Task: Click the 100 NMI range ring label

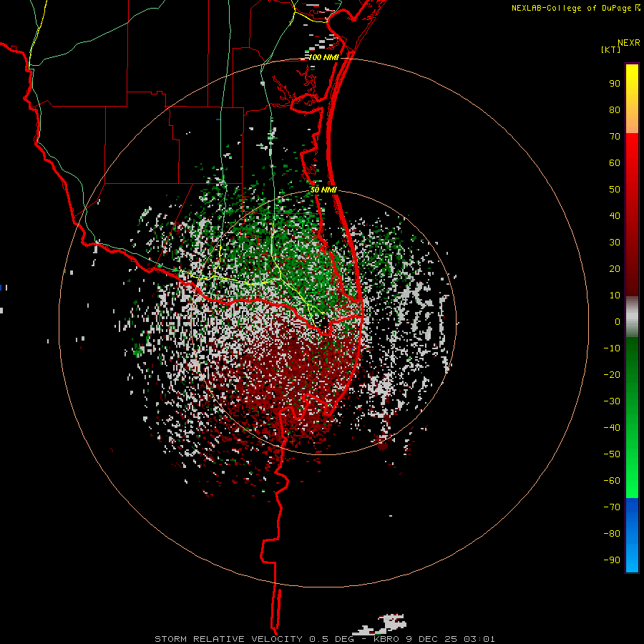Action: tap(323, 57)
